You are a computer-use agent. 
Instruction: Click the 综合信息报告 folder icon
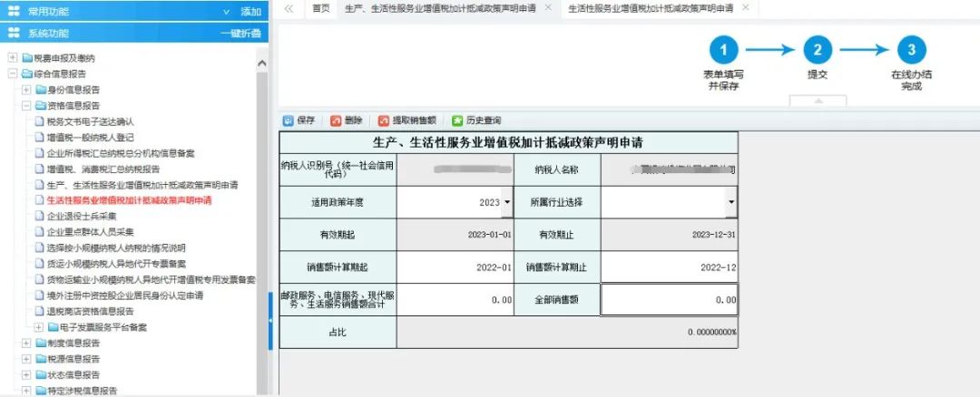click(x=27, y=73)
